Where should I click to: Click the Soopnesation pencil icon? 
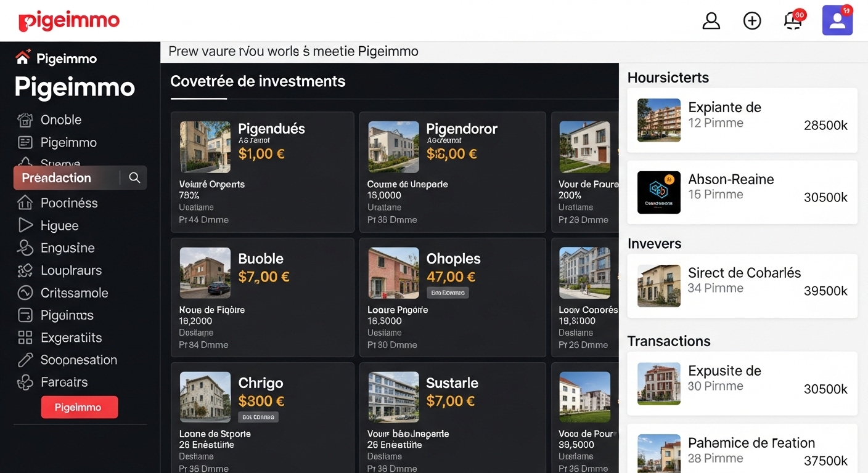tap(25, 360)
